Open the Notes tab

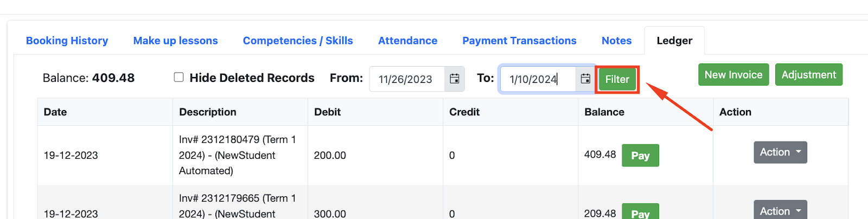616,41
